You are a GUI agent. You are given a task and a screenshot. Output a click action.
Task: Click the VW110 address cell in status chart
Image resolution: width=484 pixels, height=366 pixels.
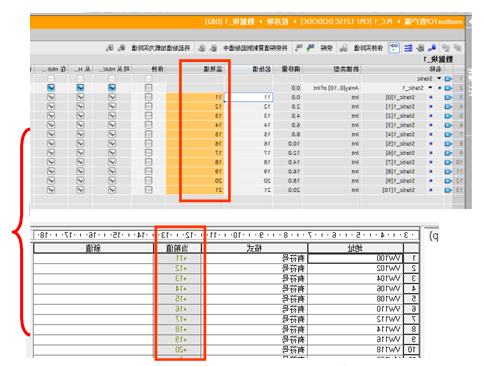click(355, 309)
